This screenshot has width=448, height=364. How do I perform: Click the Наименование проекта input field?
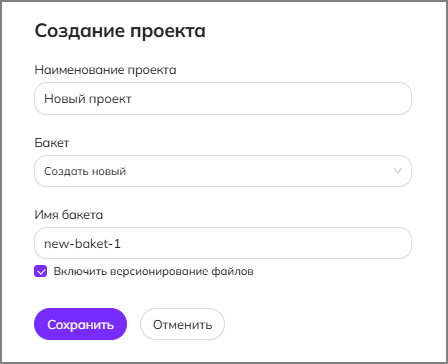click(223, 99)
